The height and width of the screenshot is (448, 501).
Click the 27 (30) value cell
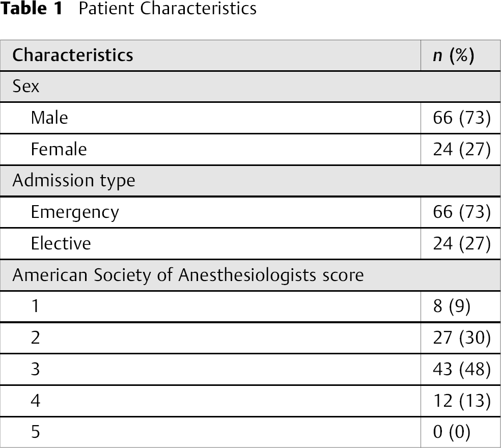(462, 338)
